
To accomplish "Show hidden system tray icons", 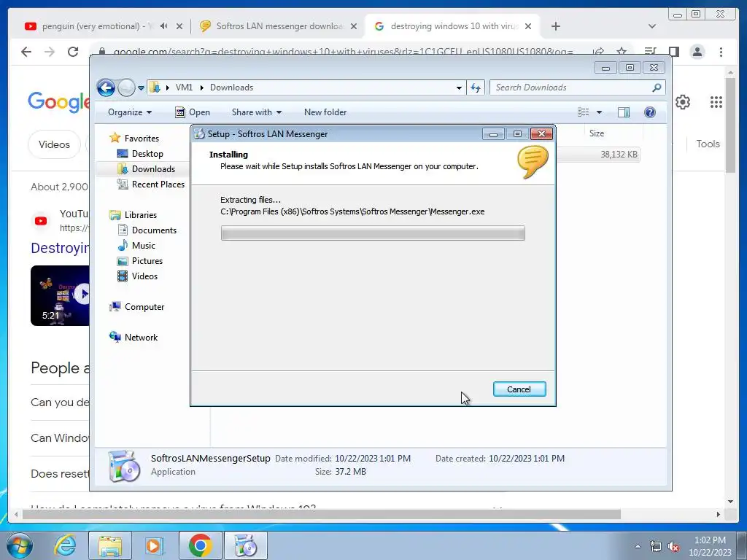I will (x=638, y=547).
